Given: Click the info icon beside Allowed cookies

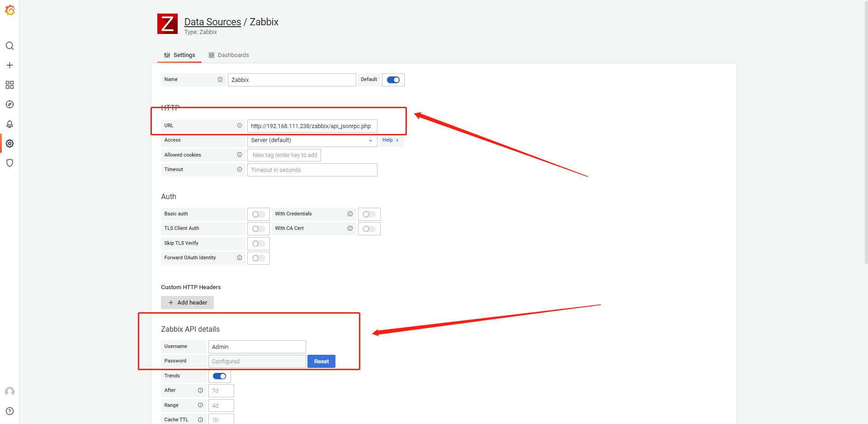Looking at the screenshot, I should [240, 155].
